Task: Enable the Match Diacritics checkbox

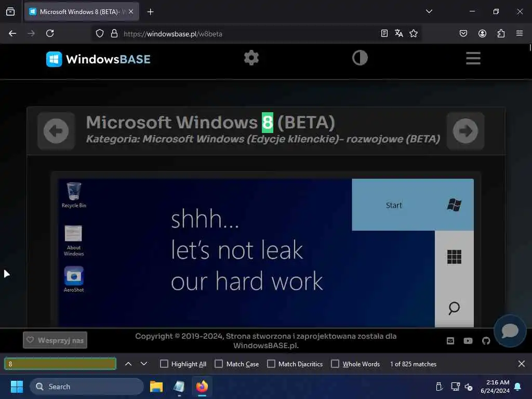Action: (x=271, y=364)
